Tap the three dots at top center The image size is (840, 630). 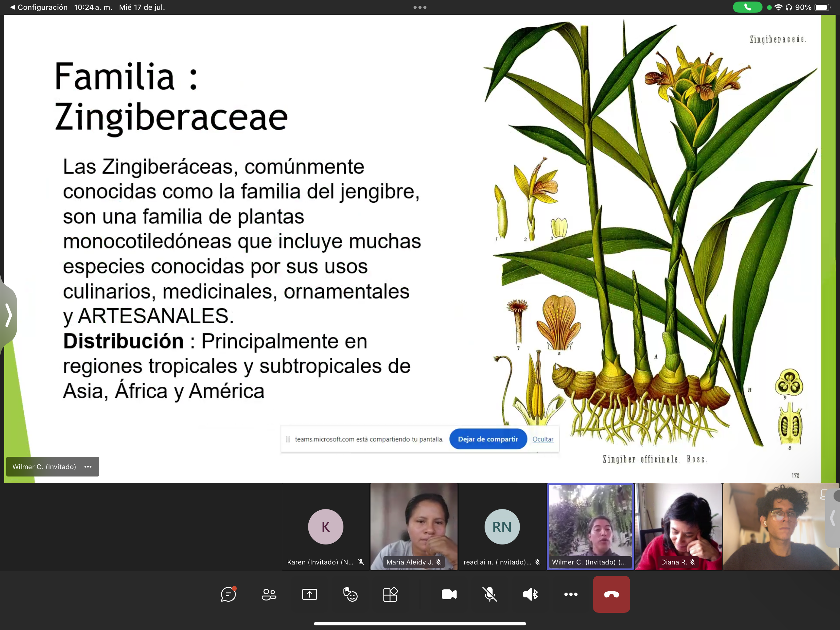[420, 7]
